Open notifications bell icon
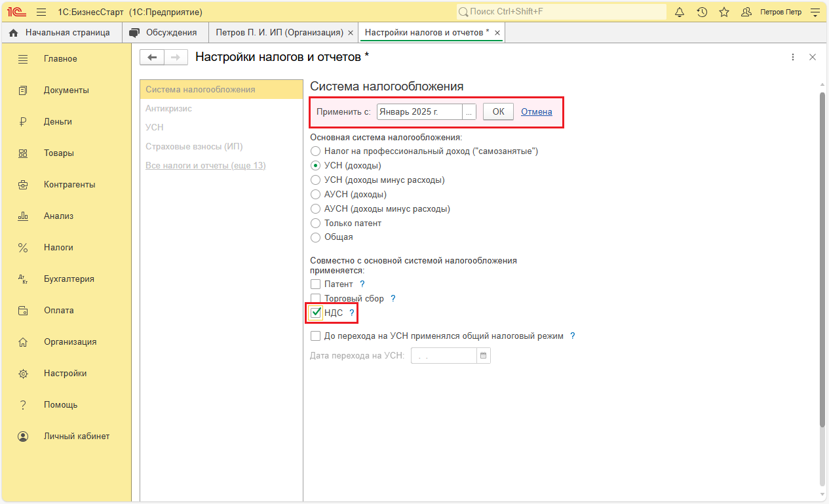Viewport: 829px width, 504px height. pos(680,12)
